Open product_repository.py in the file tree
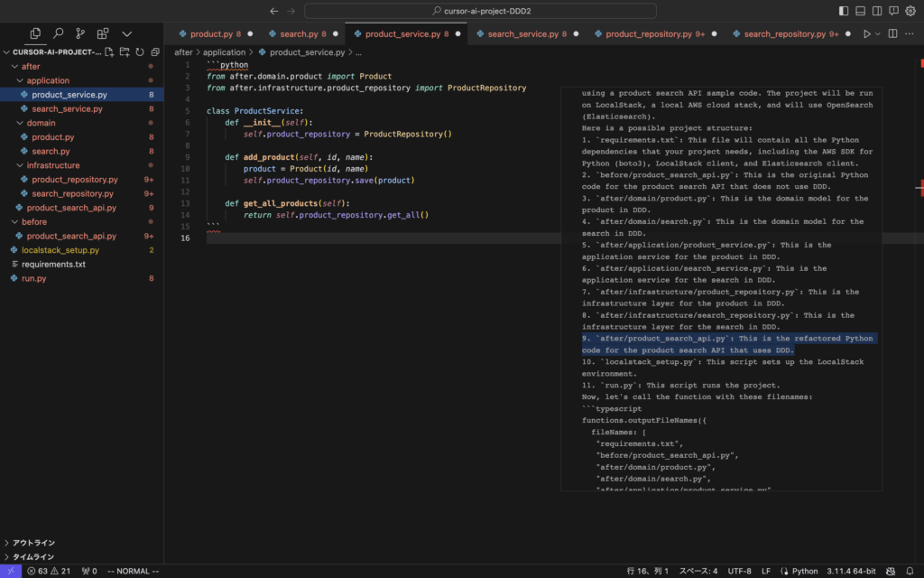Viewport: 924px width, 578px height. [81, 180]
